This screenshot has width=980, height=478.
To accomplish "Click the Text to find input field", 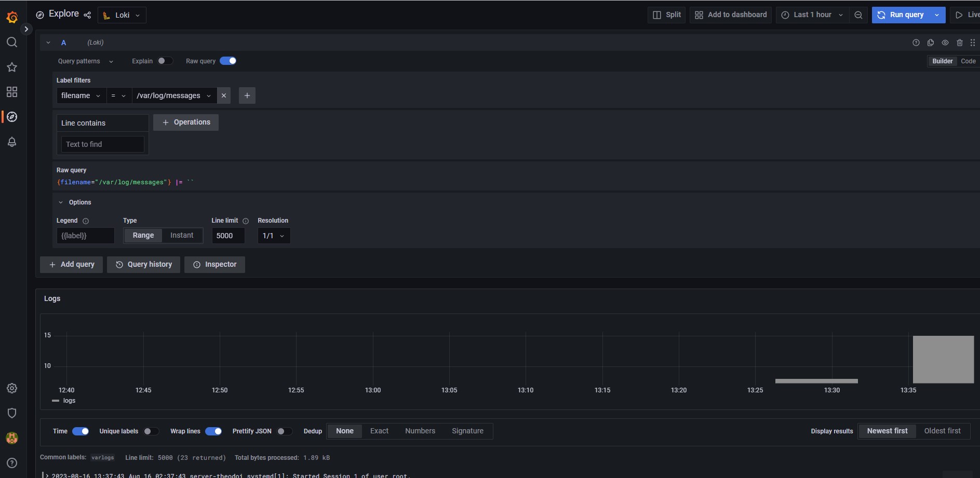I will pos(102,144).
